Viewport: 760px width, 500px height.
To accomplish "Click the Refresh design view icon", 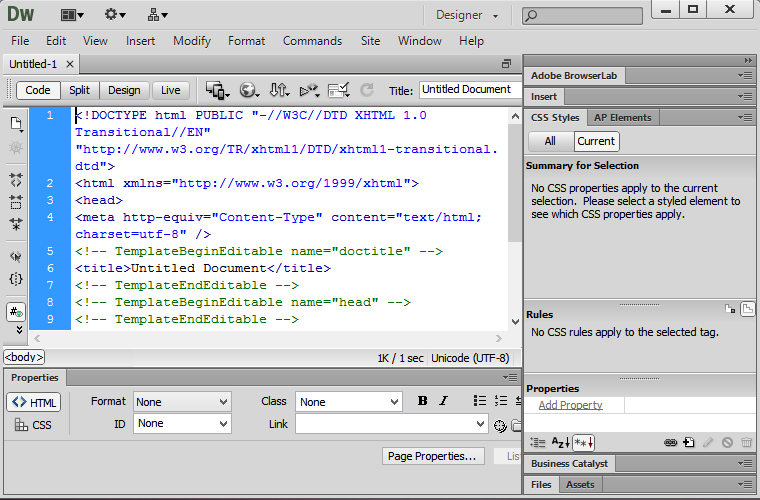I will click(x=367, y=90).
